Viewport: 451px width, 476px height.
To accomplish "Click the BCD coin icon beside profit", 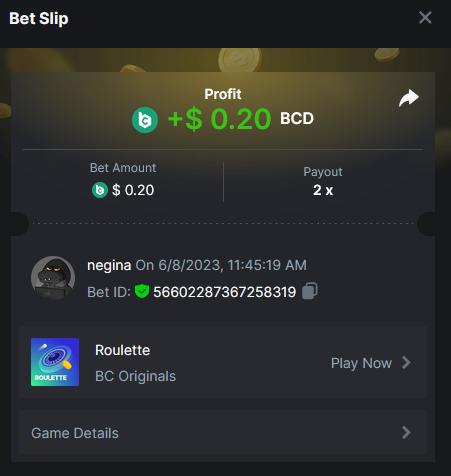I will [145, 120].
